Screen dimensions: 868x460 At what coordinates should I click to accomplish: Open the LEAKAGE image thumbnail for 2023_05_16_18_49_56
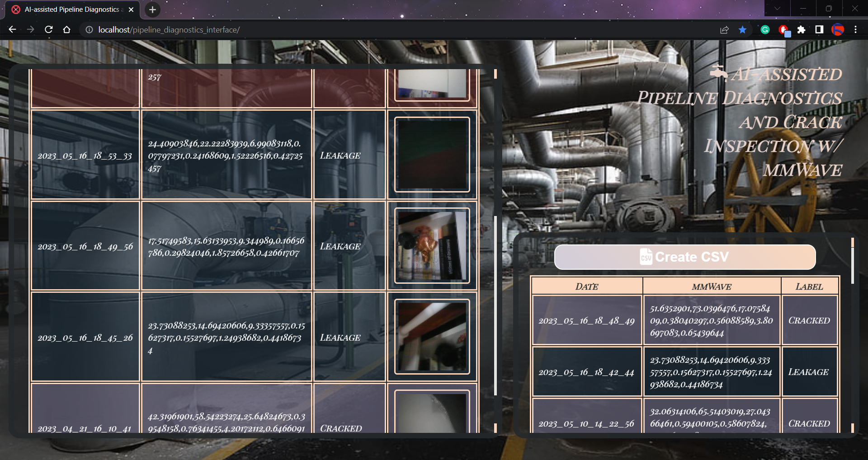431,246
